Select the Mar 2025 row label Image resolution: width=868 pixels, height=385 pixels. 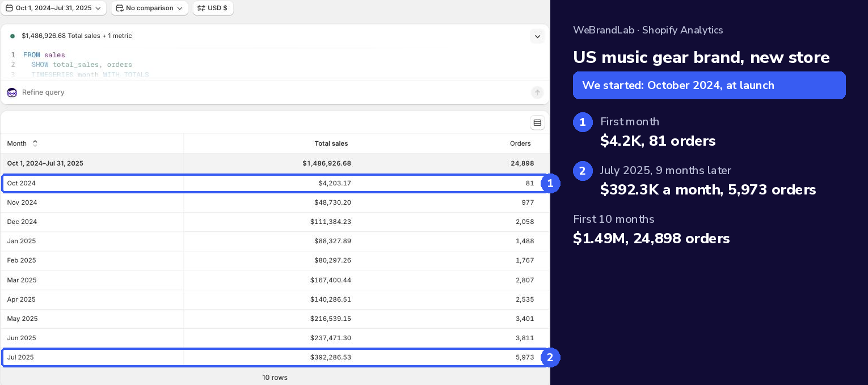(x=22, y=280)
